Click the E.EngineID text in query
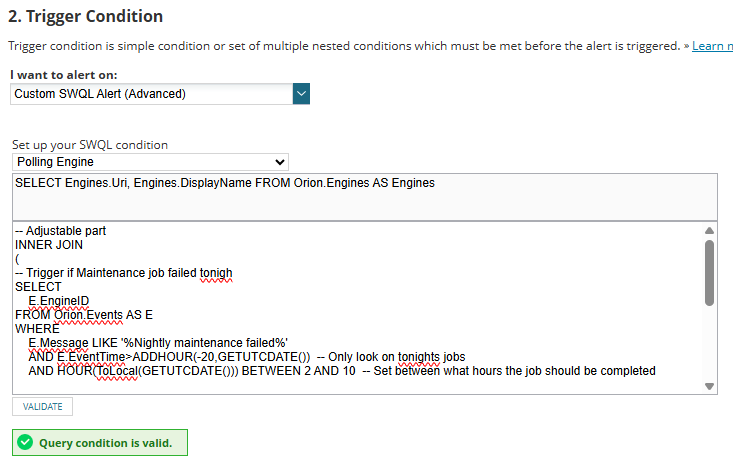Viewport: 733px width, 459px height. (x=58, y=301)
